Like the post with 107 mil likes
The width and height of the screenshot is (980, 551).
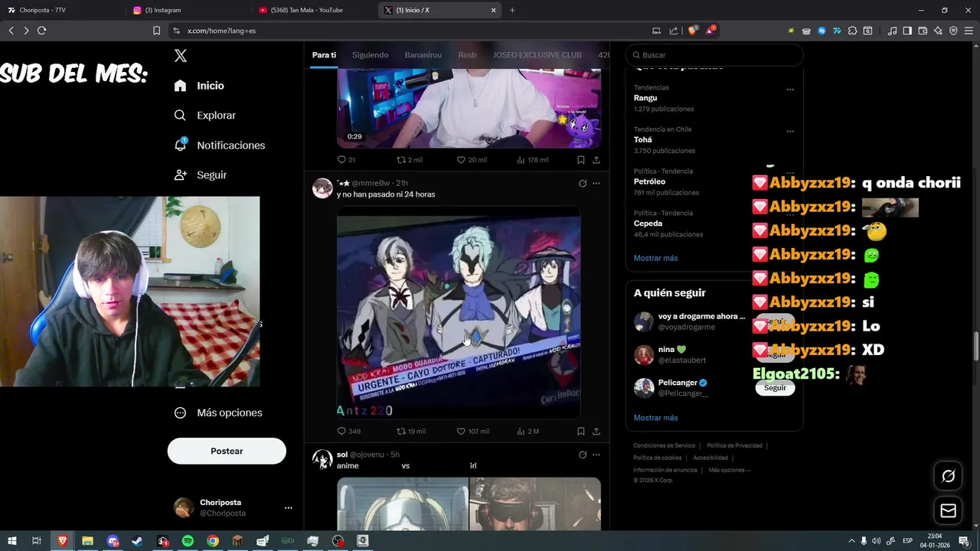(x=473, y=432)
